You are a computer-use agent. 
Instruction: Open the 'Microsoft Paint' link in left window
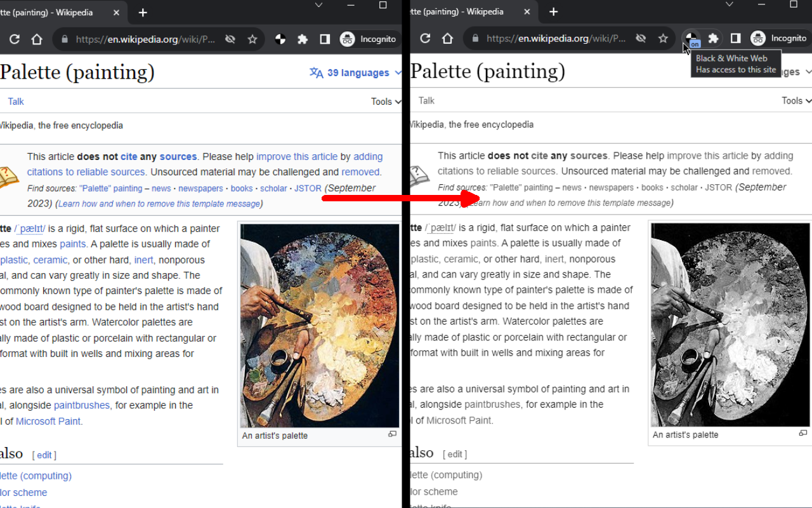48,421
